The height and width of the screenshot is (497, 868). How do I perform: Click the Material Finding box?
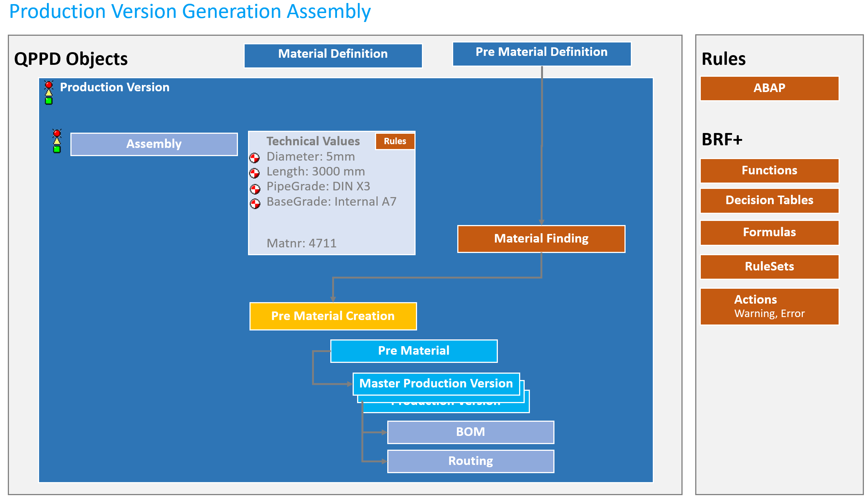tap(541, 239)
